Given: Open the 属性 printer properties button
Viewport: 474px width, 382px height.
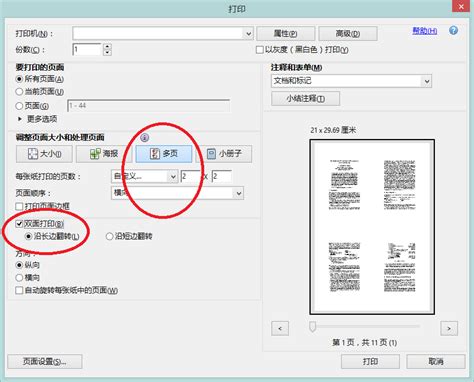Looking at the screenshot, I should point(285,34).
